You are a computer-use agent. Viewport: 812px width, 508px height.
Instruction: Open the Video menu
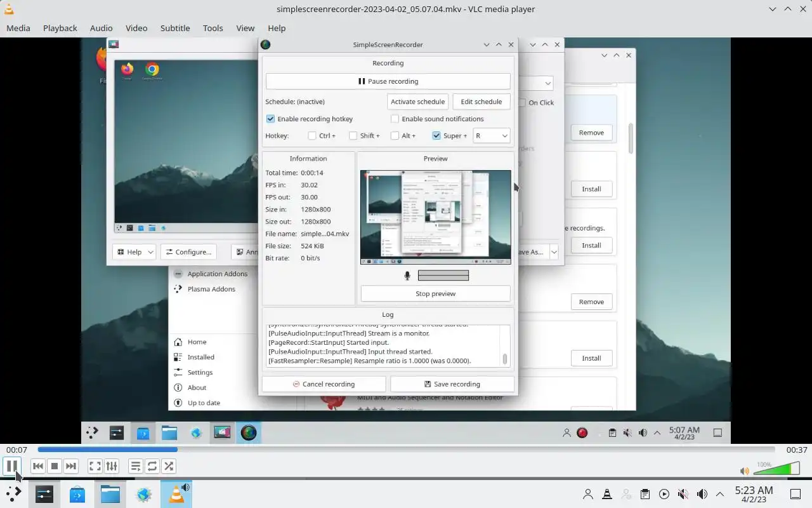(x=136, y=28)
